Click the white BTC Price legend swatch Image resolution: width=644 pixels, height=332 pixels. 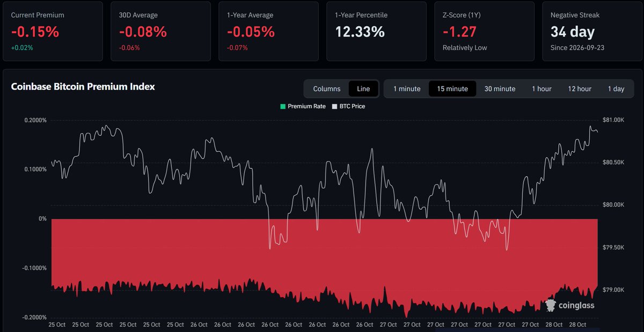[334, 106]
